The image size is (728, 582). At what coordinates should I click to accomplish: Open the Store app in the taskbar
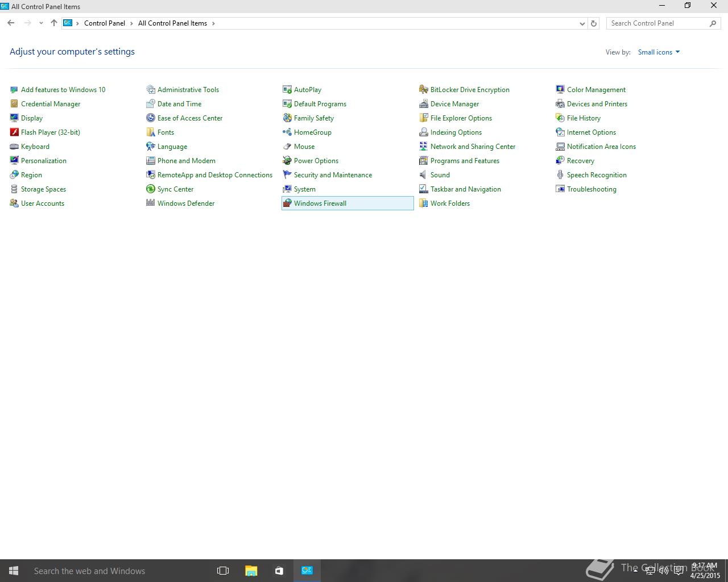coord(279,571)
